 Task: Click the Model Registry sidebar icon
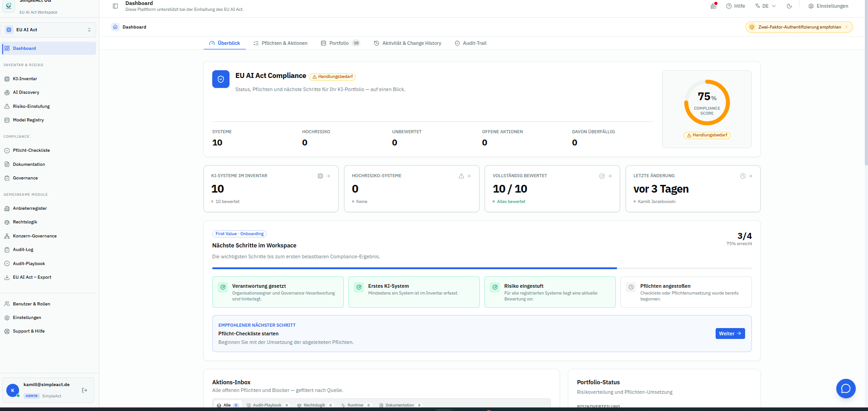pyautogui.click(x=7, y=120)
